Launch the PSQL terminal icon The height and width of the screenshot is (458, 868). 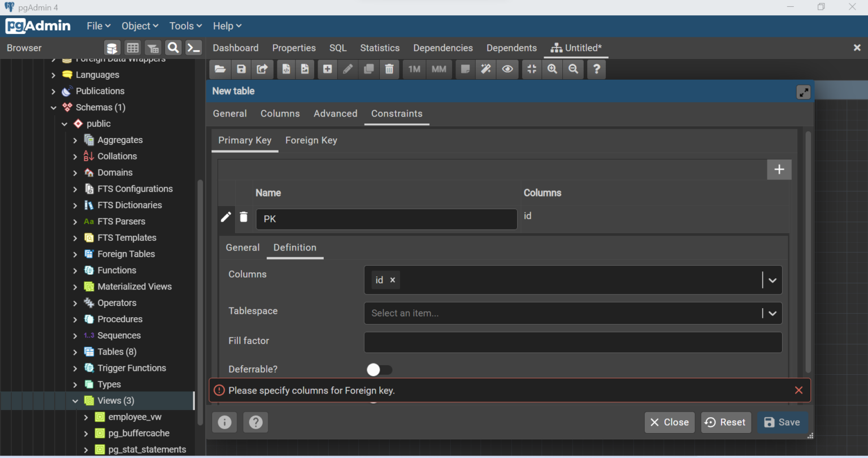click(193, 48)
